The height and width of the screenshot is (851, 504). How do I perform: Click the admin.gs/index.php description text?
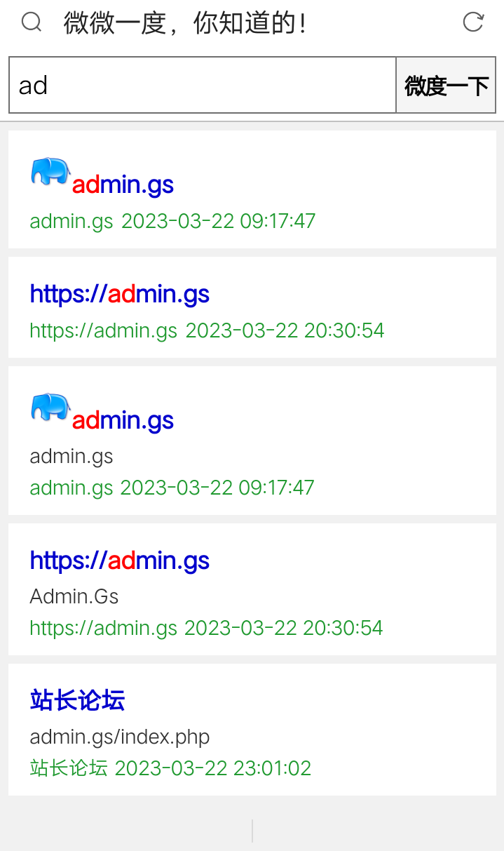pyautogui.click(x=120, y=737)
